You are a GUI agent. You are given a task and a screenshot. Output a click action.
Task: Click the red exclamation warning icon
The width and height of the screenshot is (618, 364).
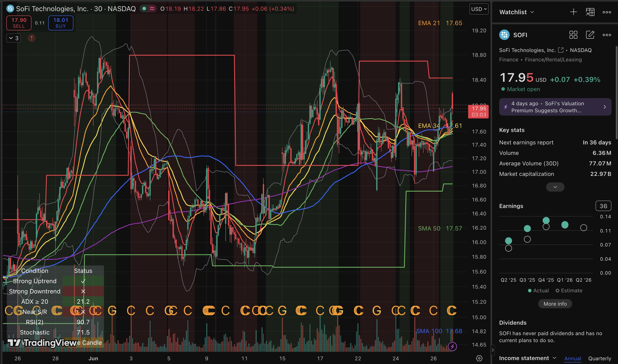(31, 38)
